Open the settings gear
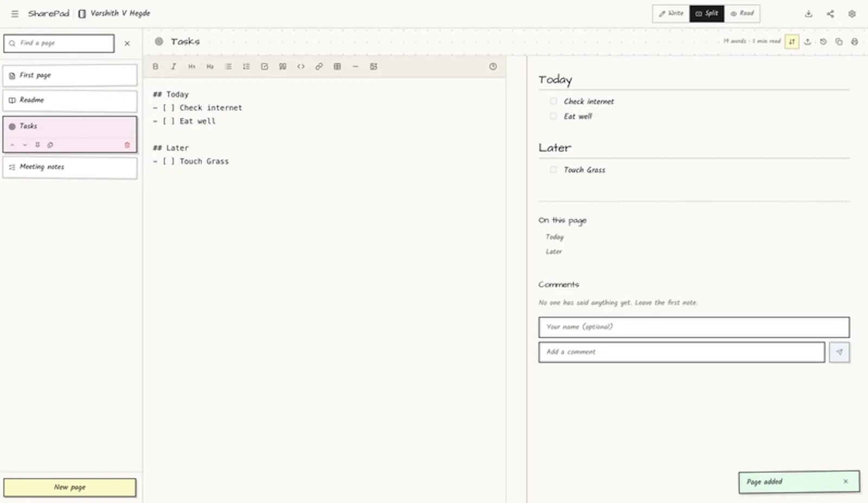The image size is (868, 503). pyautogui.click(x=852, y=14)
